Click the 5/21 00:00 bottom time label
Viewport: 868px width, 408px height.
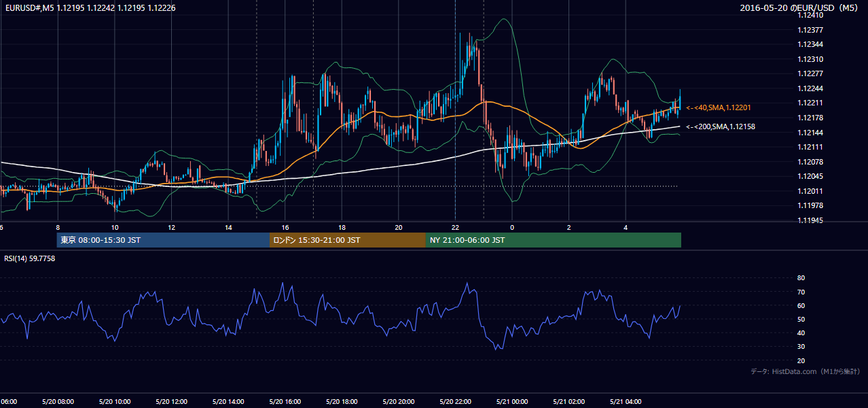pos(512,402)
